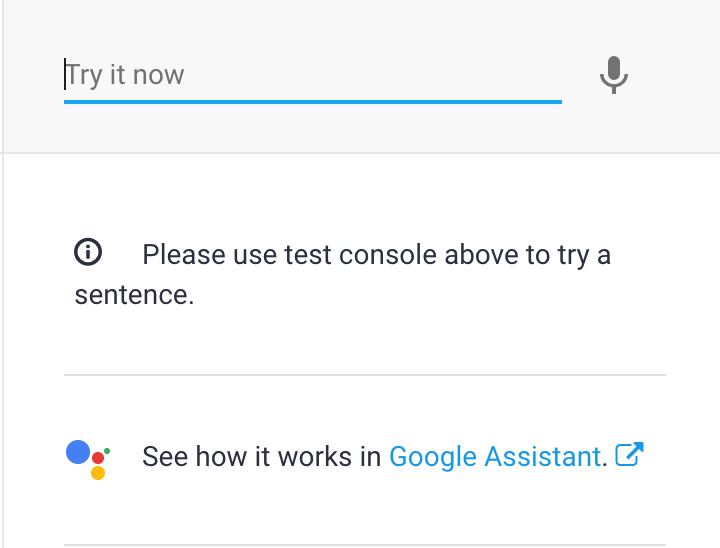Image resolution: width=720 pixels, height=548 pixels.
Task: Click the gray header area left of microphone
Action: (x=580, y=40)
